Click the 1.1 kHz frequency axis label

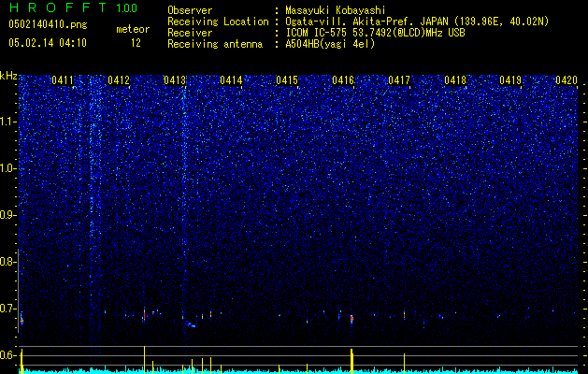coord(7,122)
